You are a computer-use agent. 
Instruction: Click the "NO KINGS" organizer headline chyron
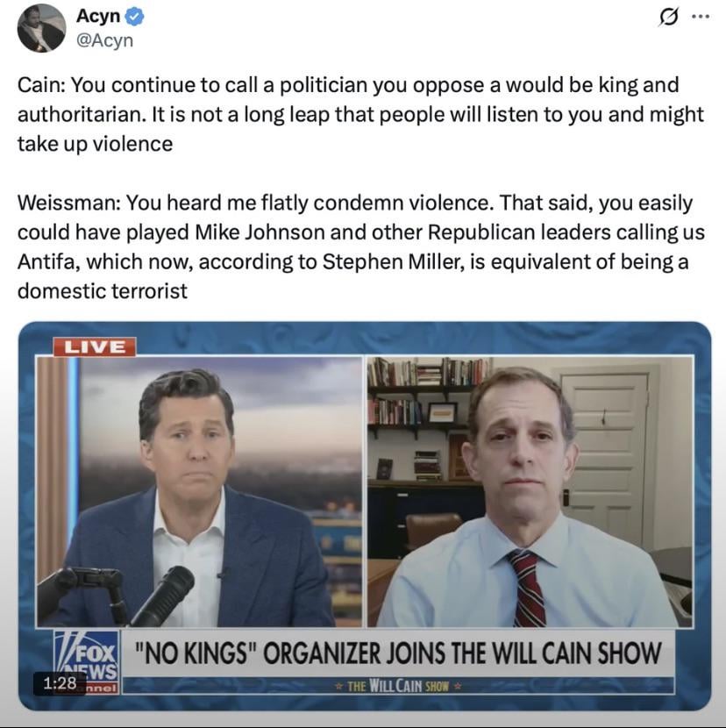click(x=398, y=653)
